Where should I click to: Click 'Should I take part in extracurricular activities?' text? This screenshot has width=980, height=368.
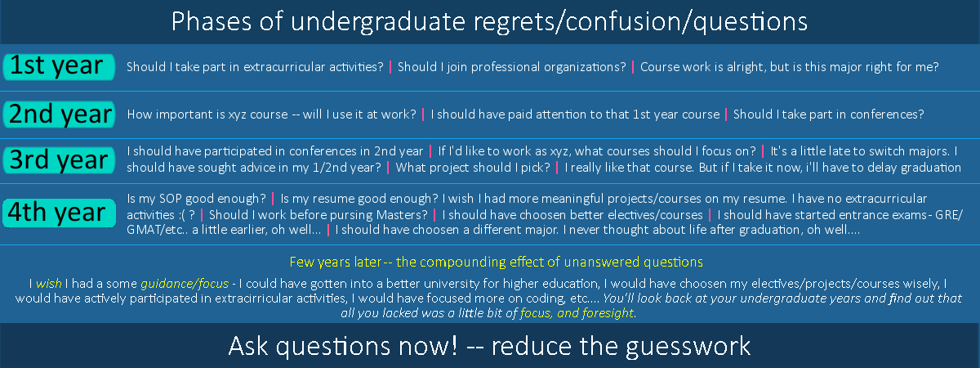pyautogui.click(x=255, y=67)
